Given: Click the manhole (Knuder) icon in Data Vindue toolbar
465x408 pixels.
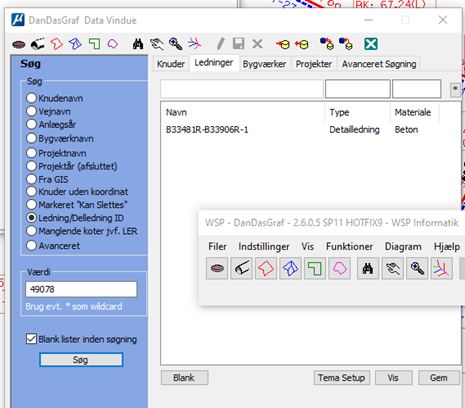Looking at the screenshot, I should click(x=19, y=44).
